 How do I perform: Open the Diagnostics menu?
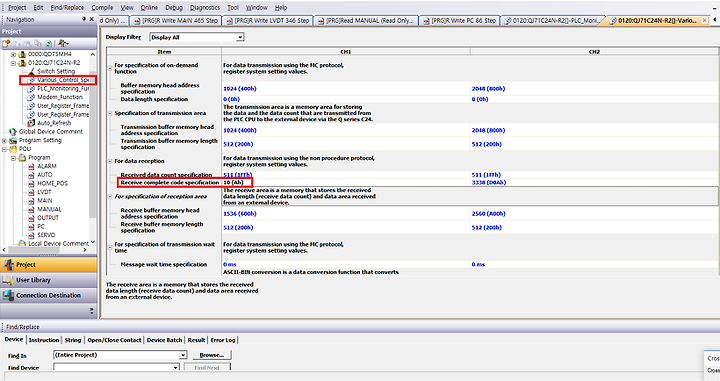(x=205, y=7)
